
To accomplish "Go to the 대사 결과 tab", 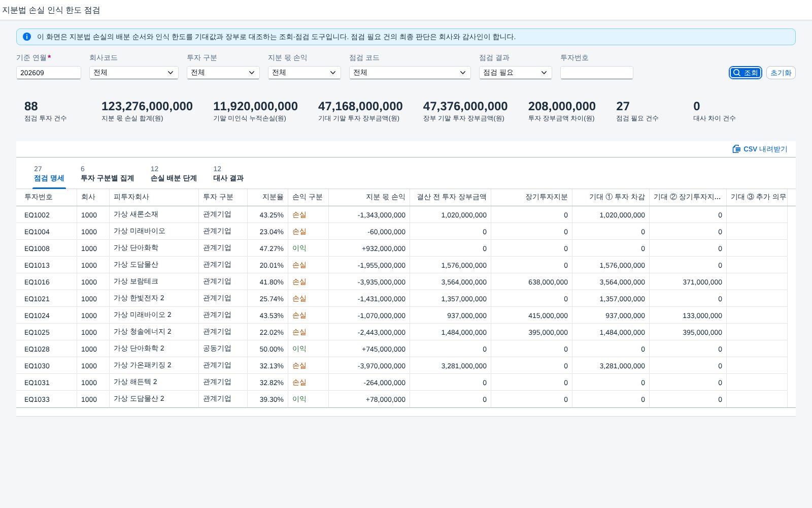I will click(228, 173).
